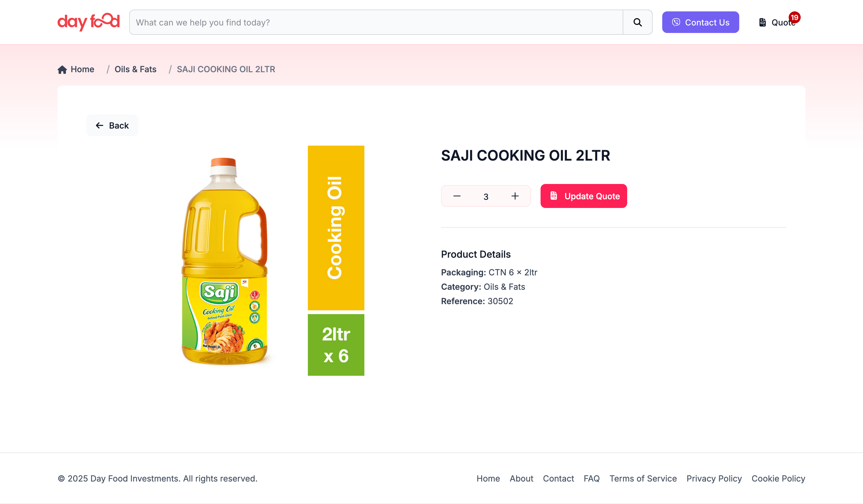Click the Home breadcrumb link

click(82, 70)
